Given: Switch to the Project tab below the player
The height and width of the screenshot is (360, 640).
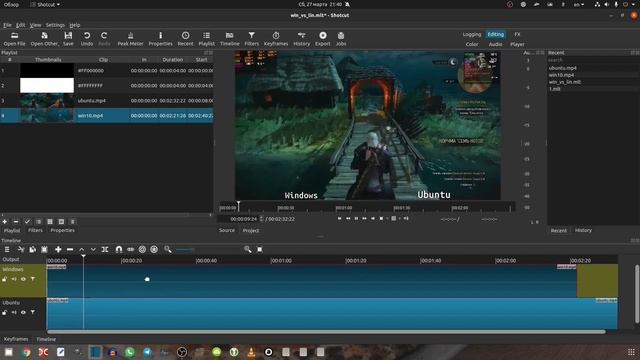Looking at the screenshot, I should (x=251, y=231).
